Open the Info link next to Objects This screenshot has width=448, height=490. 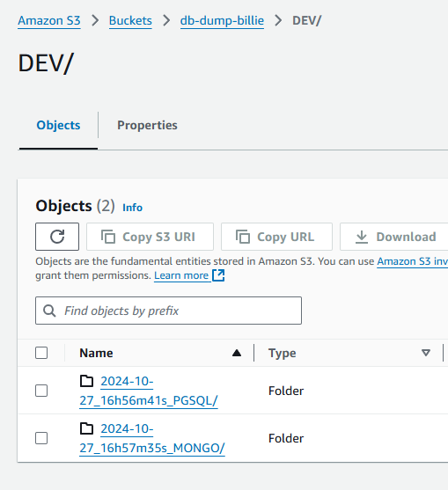click(133, 208)
